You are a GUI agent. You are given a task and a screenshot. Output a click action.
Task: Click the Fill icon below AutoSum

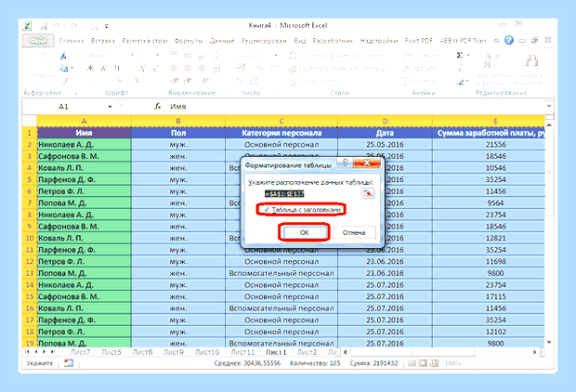[x=460, y=69]
